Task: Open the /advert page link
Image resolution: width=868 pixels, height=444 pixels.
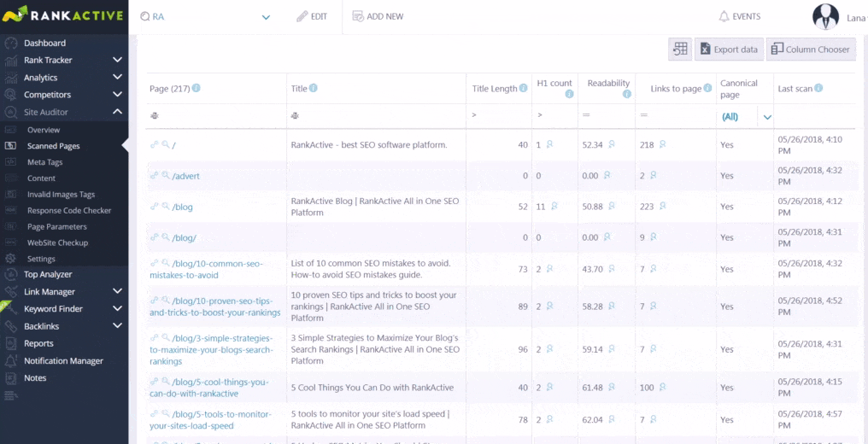Action: 186,176
